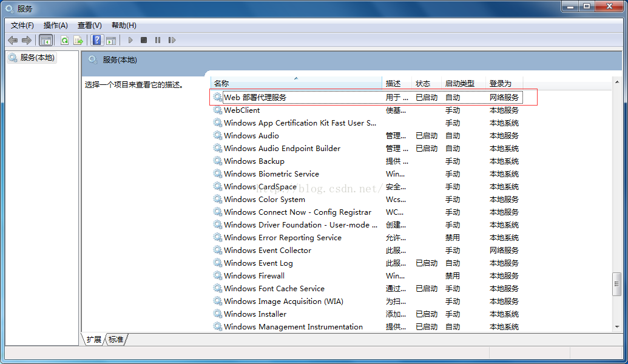
Task: Click 网络服务 logon of Web 部署代理服务
Action: (504, 97)
